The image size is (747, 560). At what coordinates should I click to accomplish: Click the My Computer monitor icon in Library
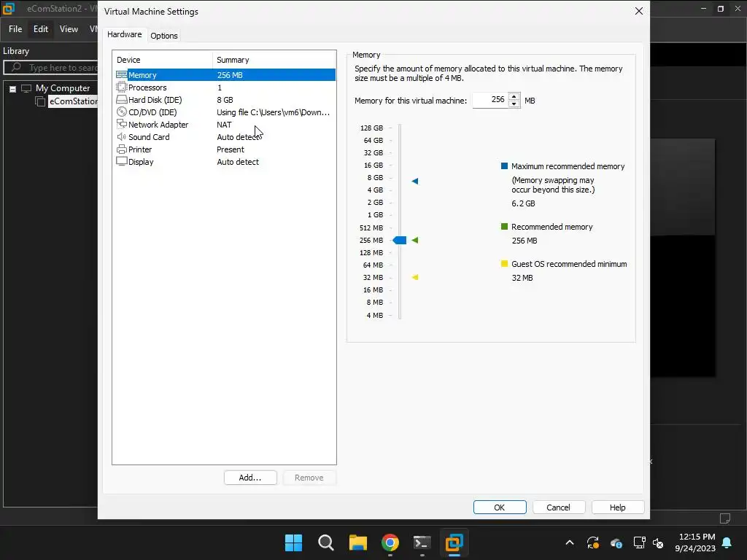(26, 88)
